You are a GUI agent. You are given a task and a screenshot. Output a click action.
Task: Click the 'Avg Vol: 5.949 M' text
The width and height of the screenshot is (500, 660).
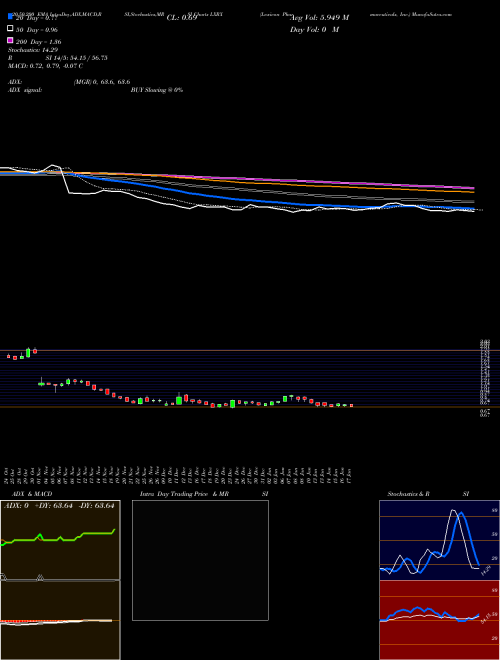click(319, 18)
